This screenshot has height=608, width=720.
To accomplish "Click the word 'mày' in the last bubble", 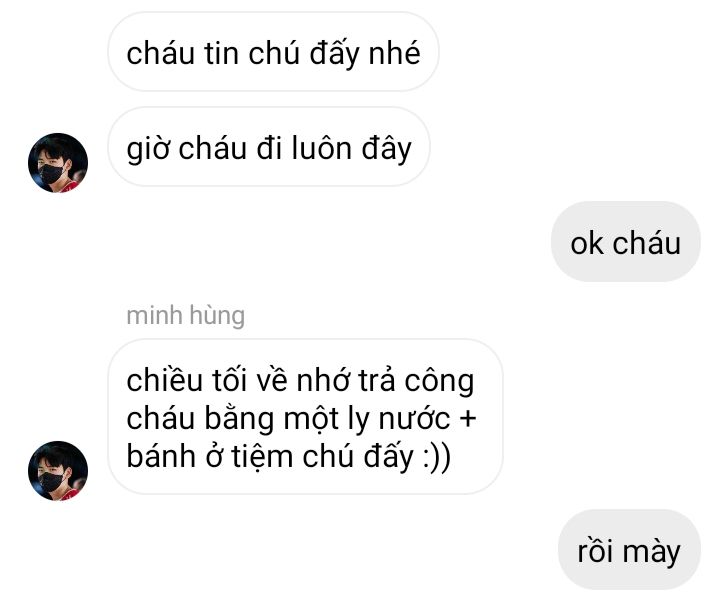I will click(651, 552).
